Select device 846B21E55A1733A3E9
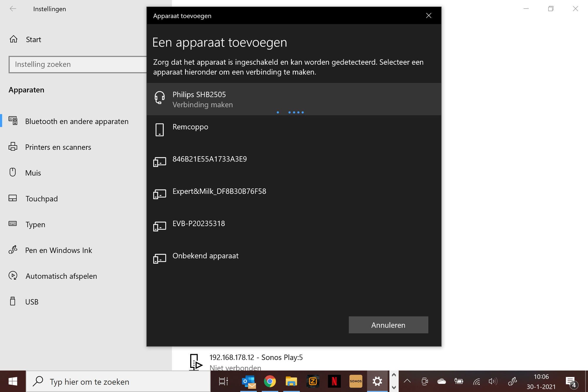Screen dimensions: 588x392 (294, 164)
